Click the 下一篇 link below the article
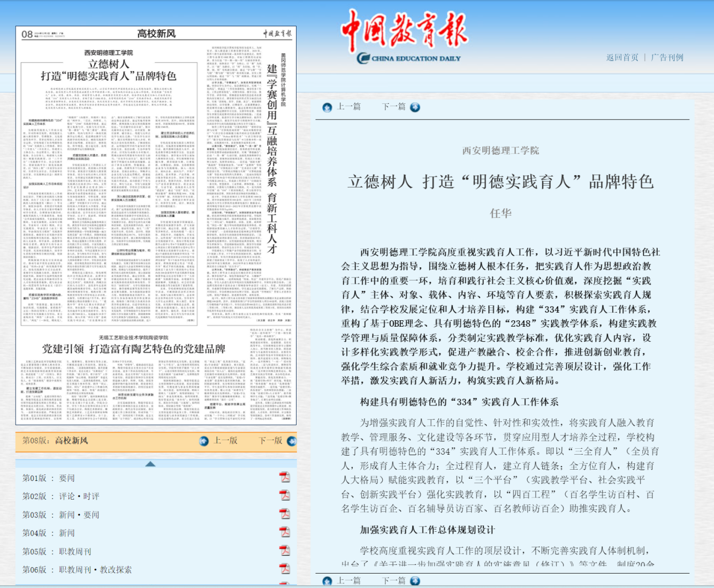The width and height of the screenshot is (714, 588). 393,581
